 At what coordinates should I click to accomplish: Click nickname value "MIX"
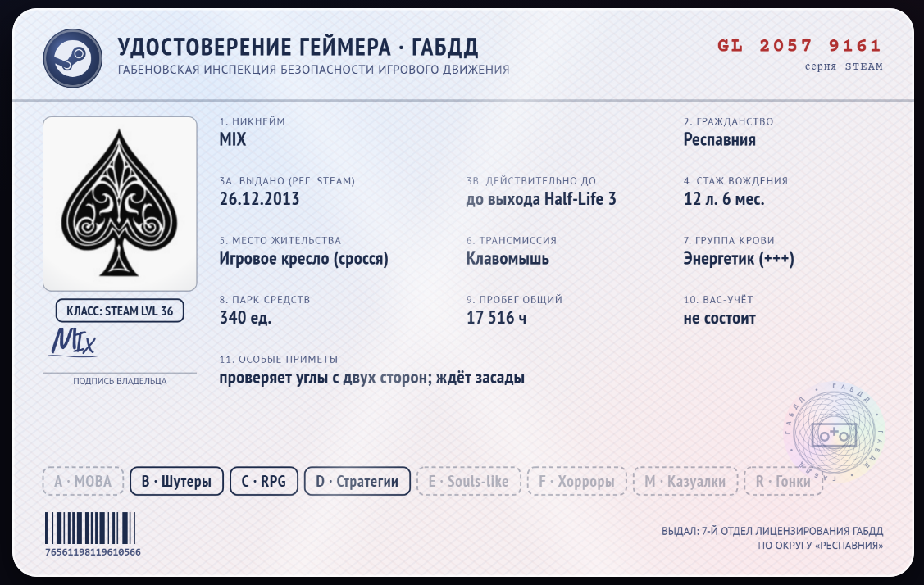click(x=233, y=139)
